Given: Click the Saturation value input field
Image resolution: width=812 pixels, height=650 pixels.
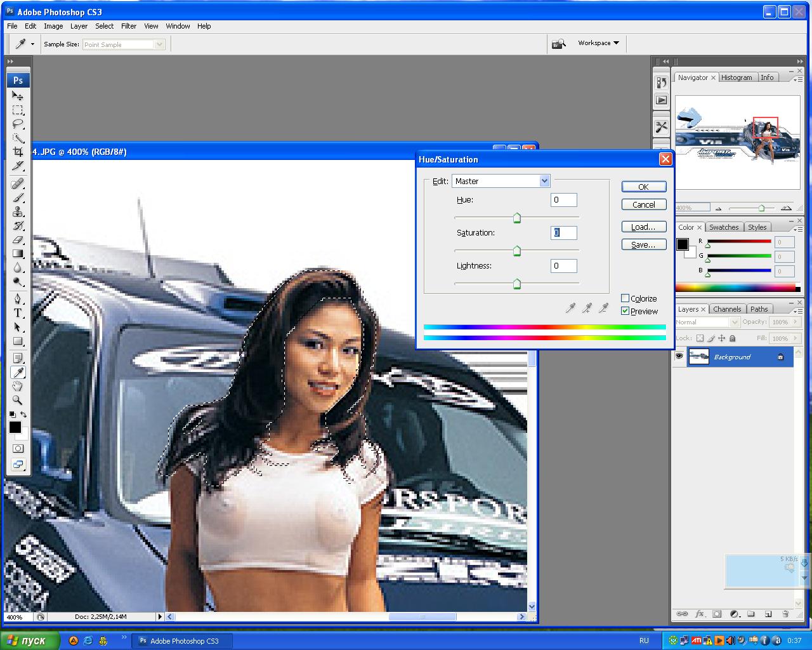Looking at the screenshot, I should click(564, 232).
